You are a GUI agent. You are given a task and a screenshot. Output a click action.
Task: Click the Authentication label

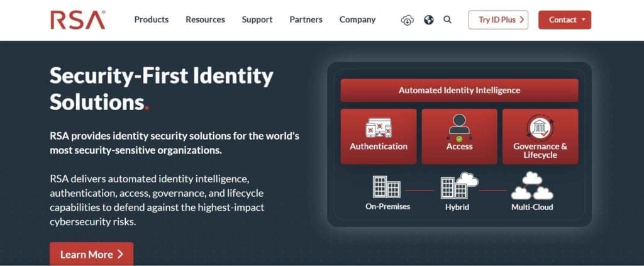[378, 146]
